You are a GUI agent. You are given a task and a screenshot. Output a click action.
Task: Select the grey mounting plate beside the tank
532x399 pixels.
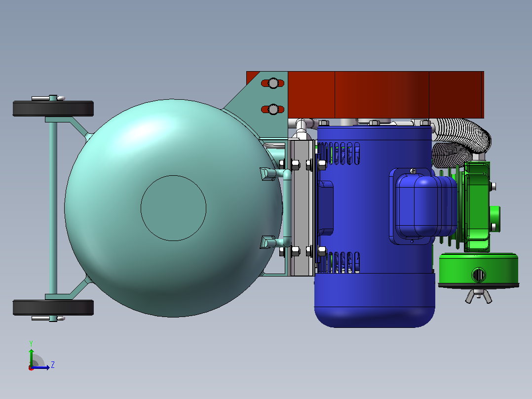(301, 208)
